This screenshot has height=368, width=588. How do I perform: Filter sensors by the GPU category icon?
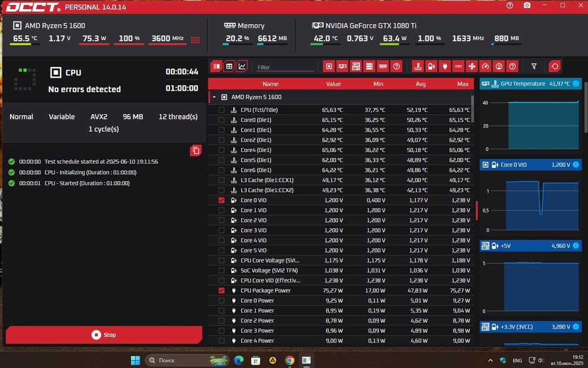tap(342, 67)
